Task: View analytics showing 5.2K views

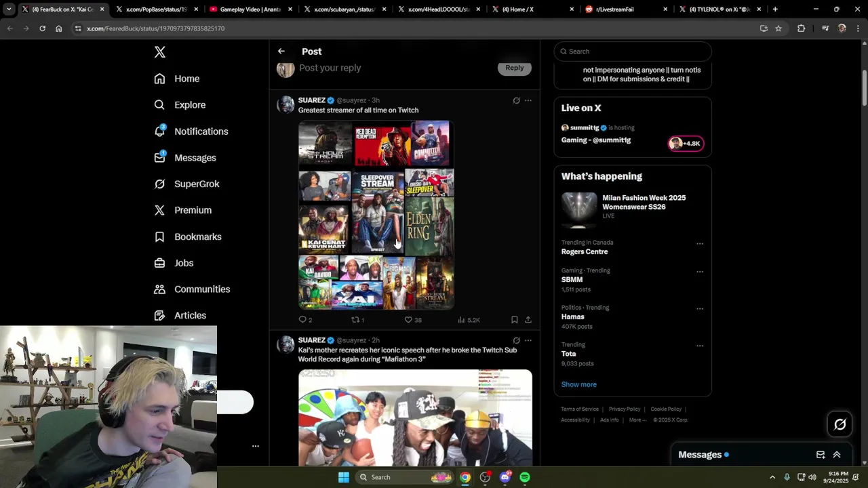Action: click(x=469, y=320)
